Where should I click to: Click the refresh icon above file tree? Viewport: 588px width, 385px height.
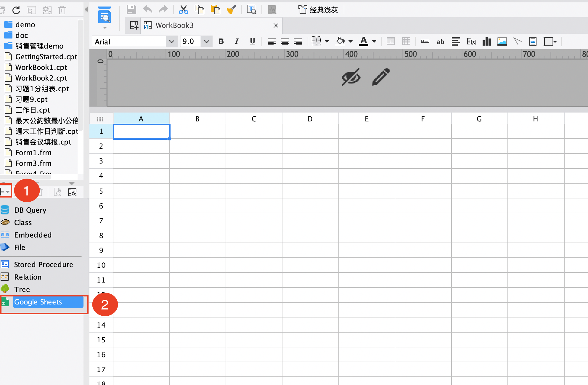16,10
